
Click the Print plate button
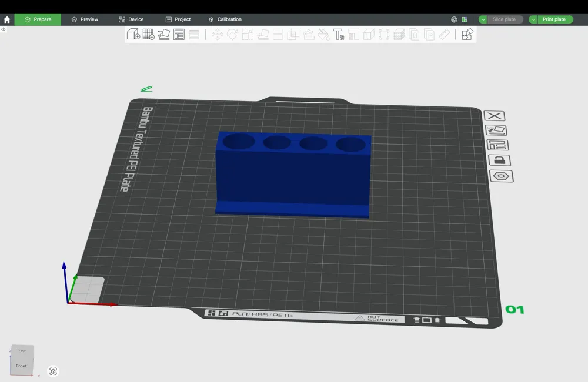point(553,19)
